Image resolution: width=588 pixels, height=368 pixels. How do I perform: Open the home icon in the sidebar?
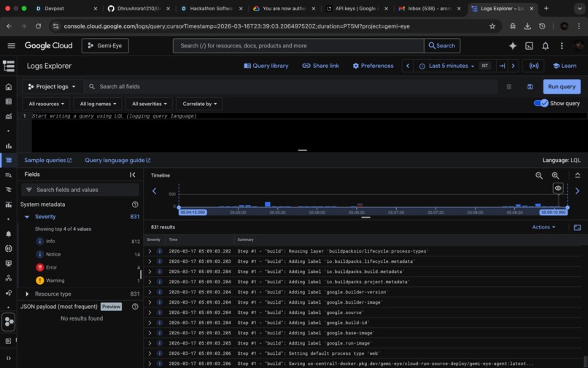click(8, 87)
